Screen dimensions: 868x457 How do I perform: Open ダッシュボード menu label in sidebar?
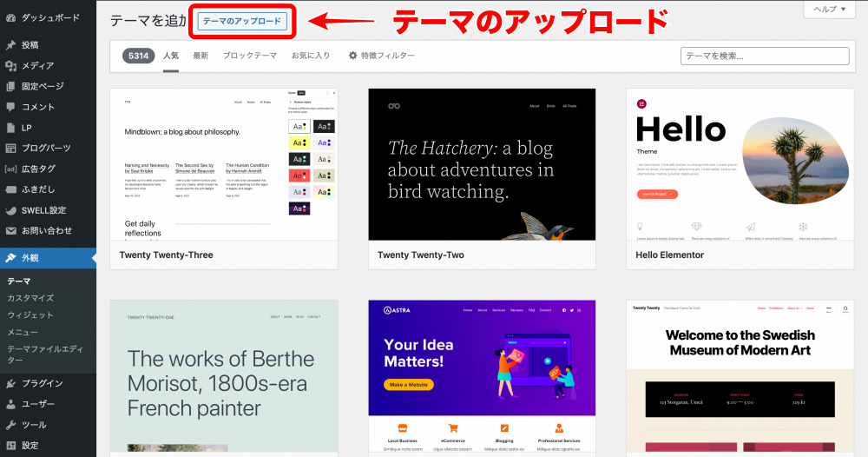coord(50,17)
